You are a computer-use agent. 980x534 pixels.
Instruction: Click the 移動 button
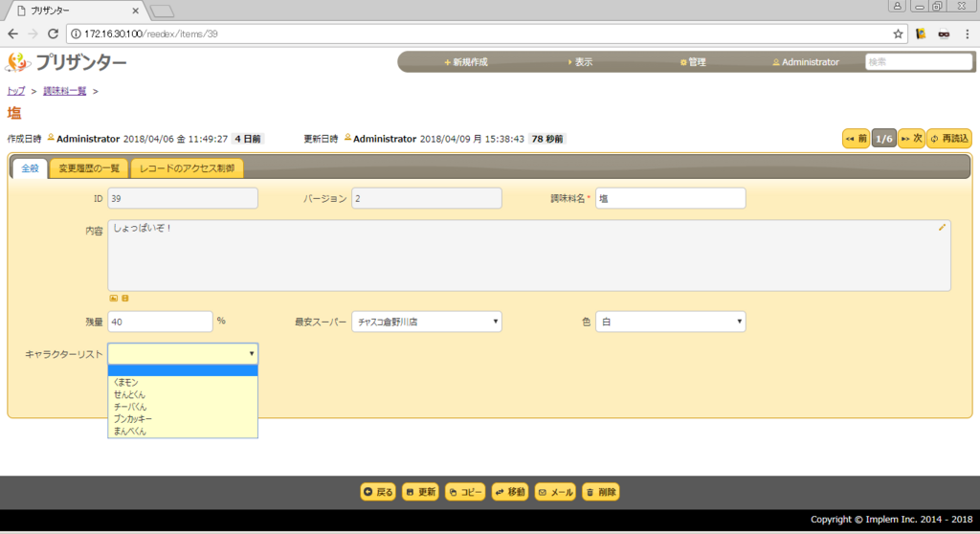coord(510,492)
